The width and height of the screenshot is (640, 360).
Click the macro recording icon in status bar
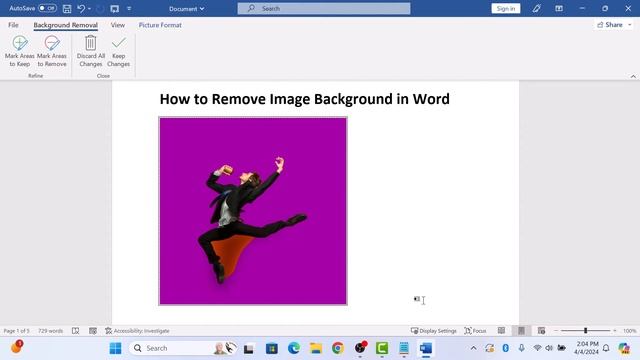[93, 331]
